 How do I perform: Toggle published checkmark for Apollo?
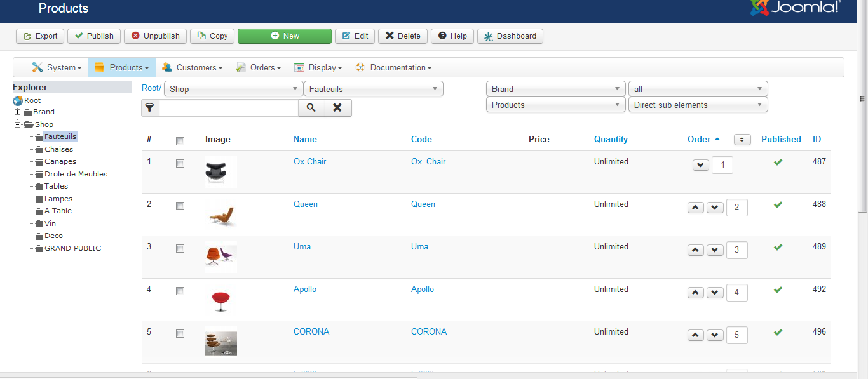point(778,289)
